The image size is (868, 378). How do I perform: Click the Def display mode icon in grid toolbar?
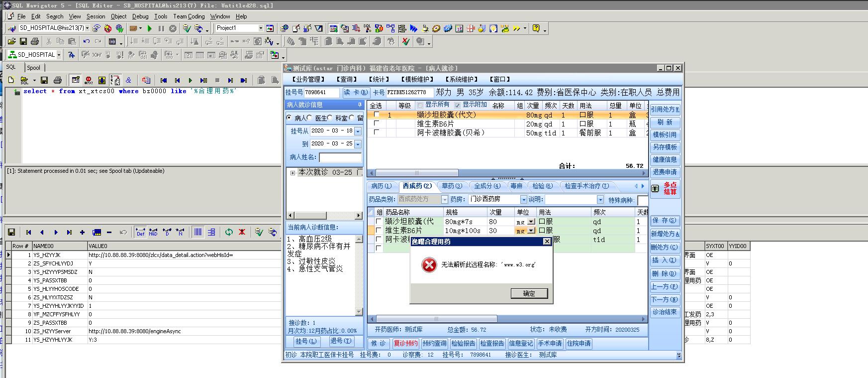(140, 232)
